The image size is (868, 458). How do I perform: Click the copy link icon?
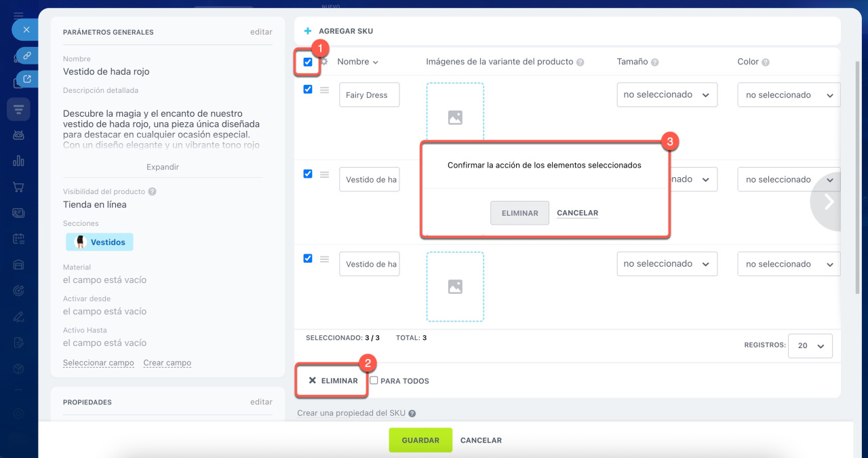[x=27, y=55]
